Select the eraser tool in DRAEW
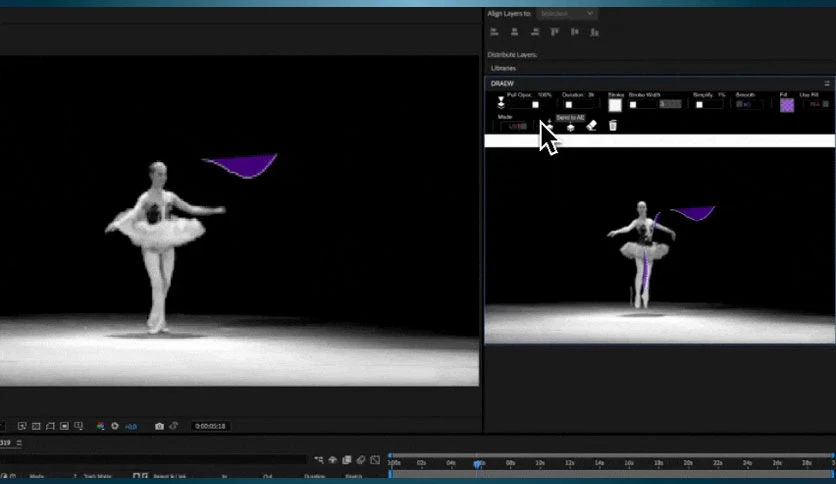Screen dimensions: 836x484 [591, 126]
